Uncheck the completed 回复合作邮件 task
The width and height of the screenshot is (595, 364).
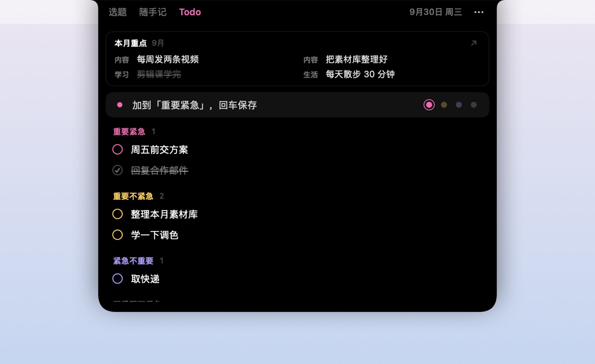[118, 170]
